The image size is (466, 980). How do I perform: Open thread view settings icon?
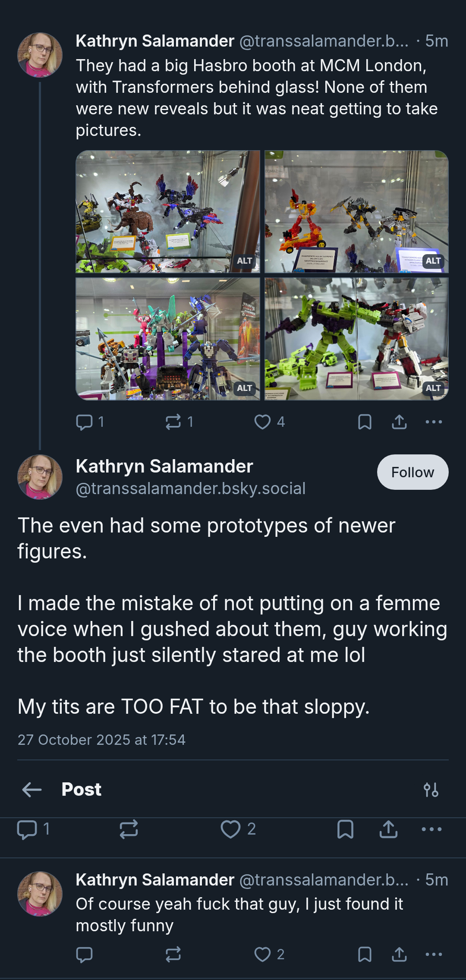tap(431, 790)
